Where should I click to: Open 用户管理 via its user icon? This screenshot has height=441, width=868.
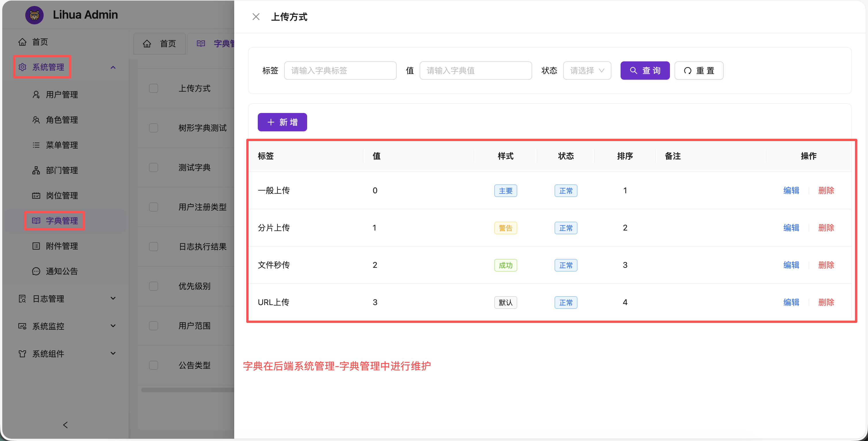click(x=36, y=95)
